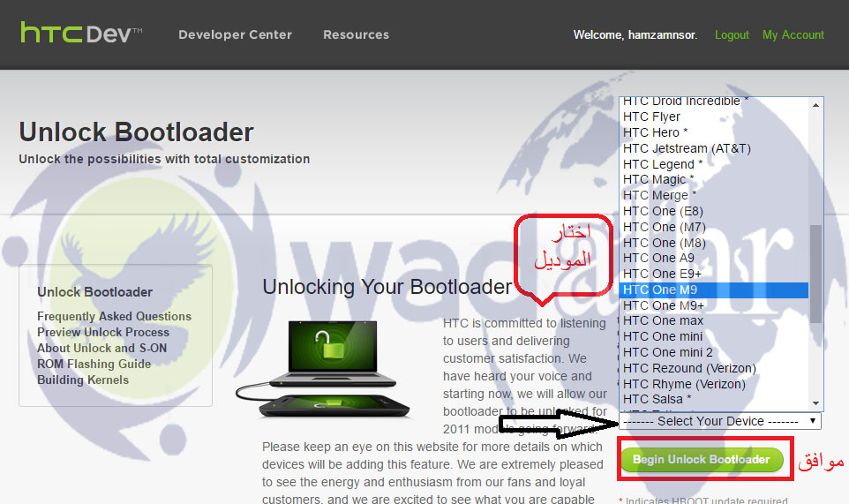
Task: Select HTC Salsa * in the list
Action: (x=714, y=399)
